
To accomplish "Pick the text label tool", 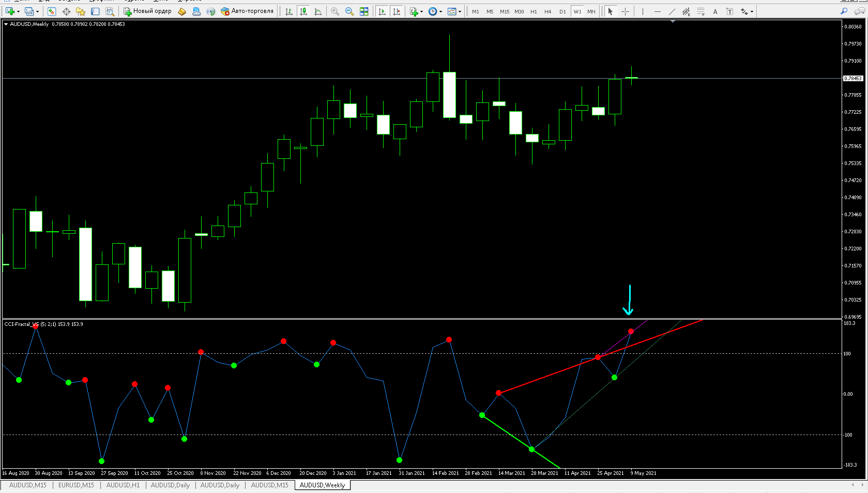I will coord(729,11).
